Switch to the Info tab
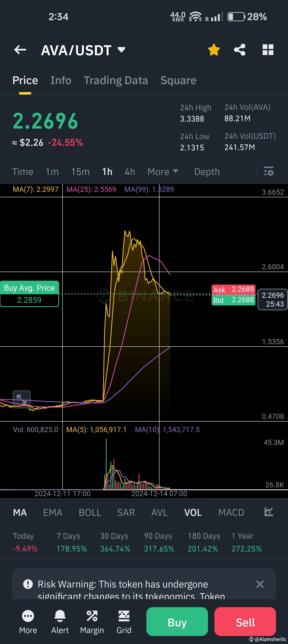The image size is (288, 644). (x=61, y=80)
